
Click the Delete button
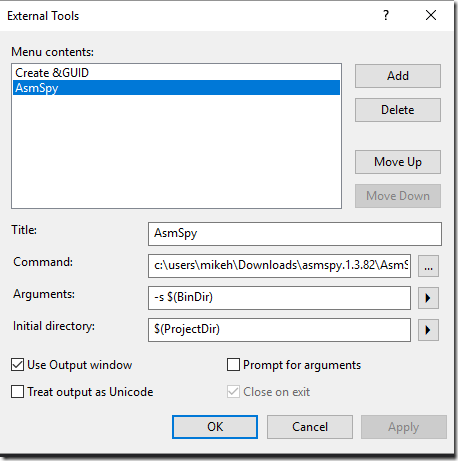(398, 110)
